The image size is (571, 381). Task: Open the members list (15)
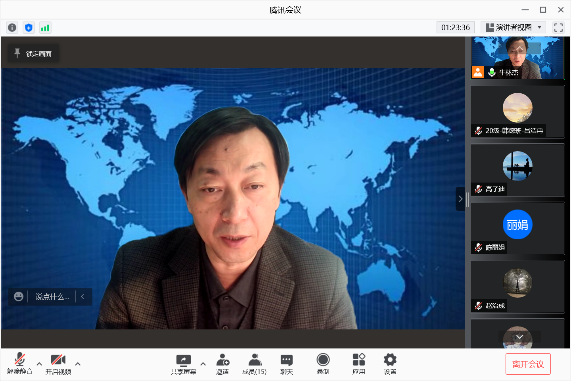tap(255, 364)
